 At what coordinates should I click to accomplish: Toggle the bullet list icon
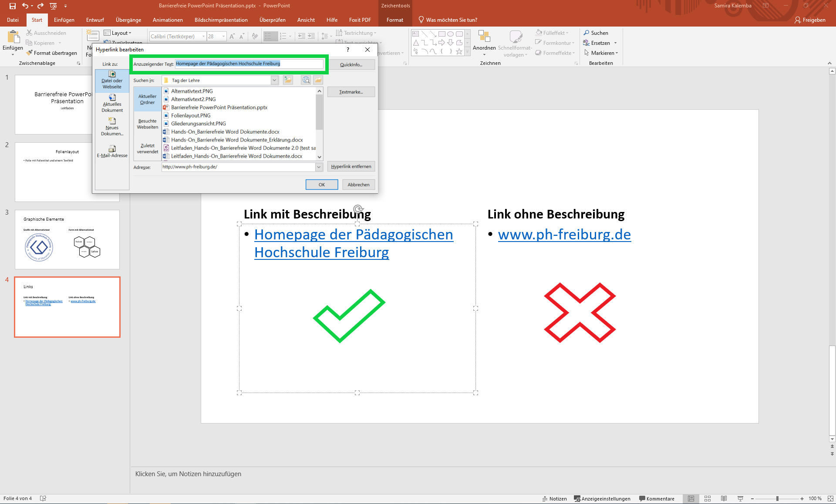click(x=269, y=37)
